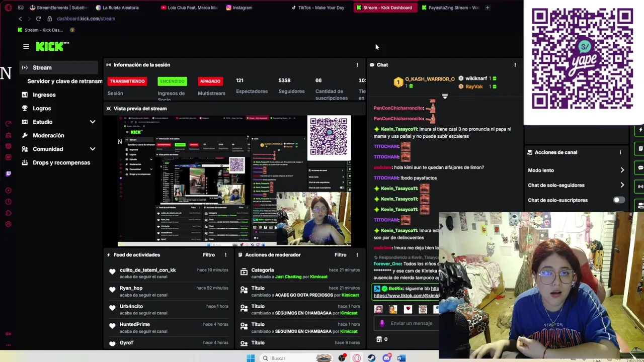Open new browser tab

click(487, 8)
